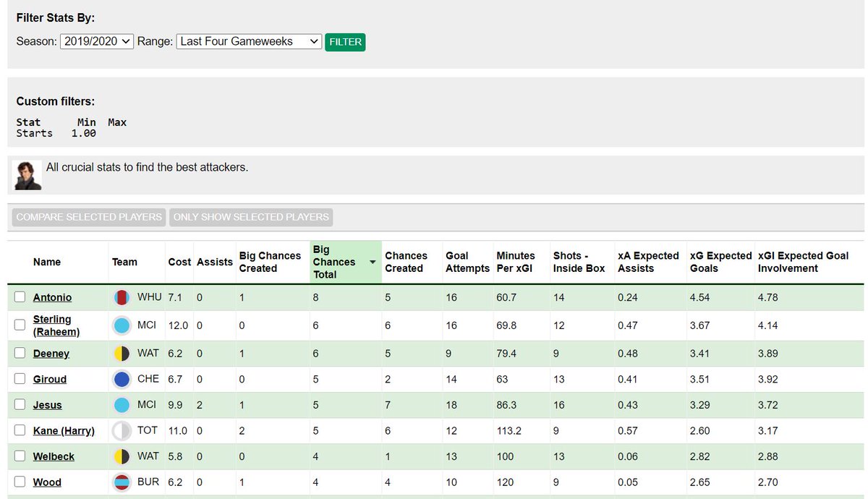Sort by Goal Attempts header

[x=467, y=262]
